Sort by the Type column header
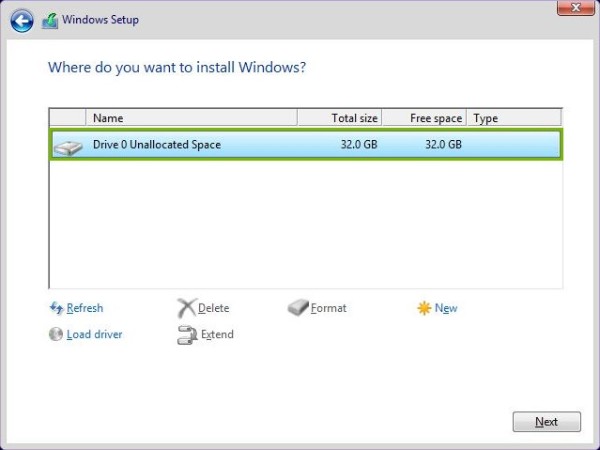 tap(514, 118)
